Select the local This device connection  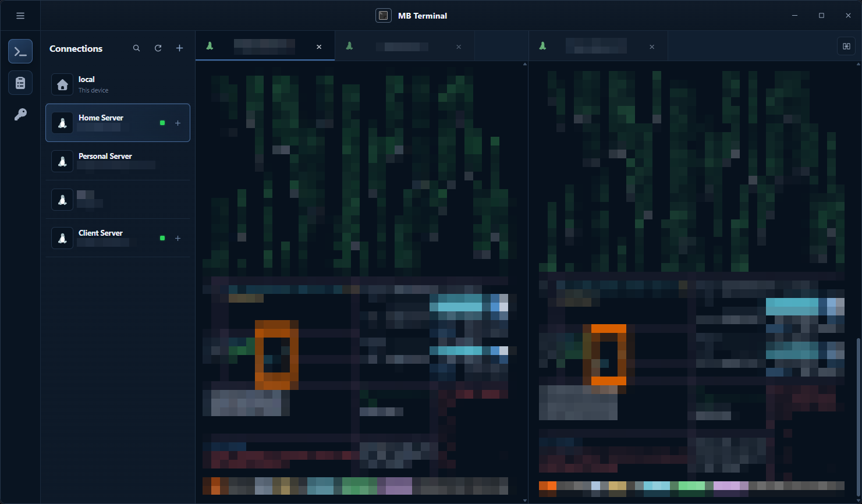tap(118, 84)
